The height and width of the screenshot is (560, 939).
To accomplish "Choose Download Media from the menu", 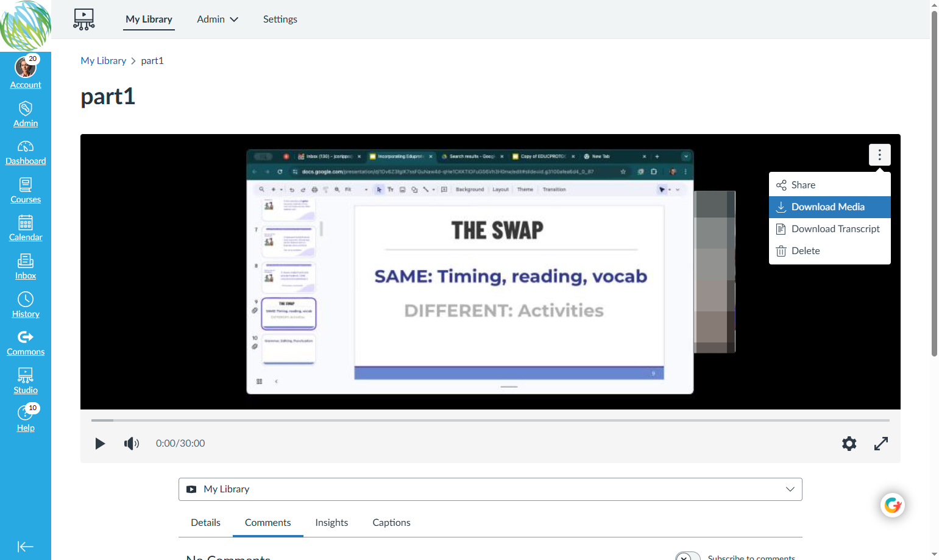I will tap(830, 207).
